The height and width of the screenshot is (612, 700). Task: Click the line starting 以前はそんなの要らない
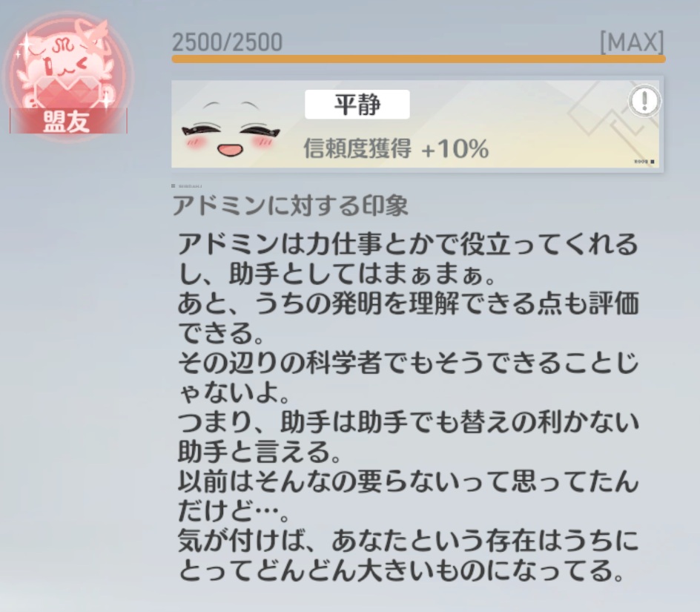[408, 481]
